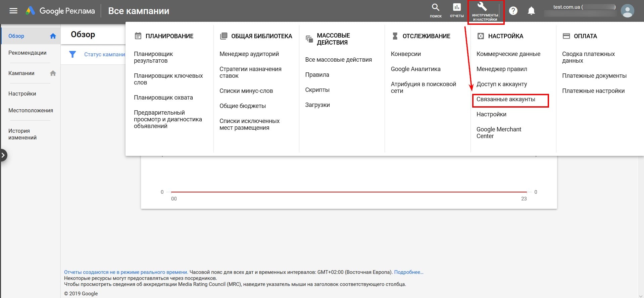The height and width of the screenshot is (298, 644).
Task: Click the Подробнее… link in footer
Action: point(408,272)
